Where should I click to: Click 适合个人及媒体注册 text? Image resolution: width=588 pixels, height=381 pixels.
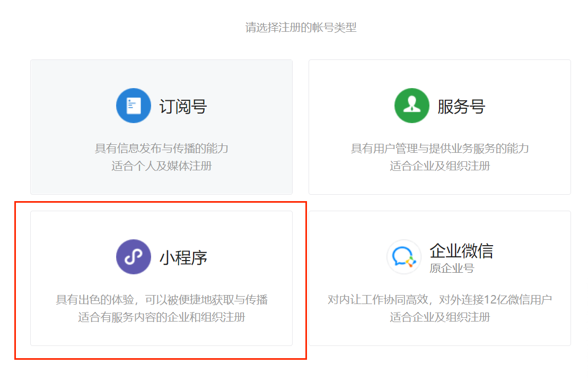tap(161, 166)
